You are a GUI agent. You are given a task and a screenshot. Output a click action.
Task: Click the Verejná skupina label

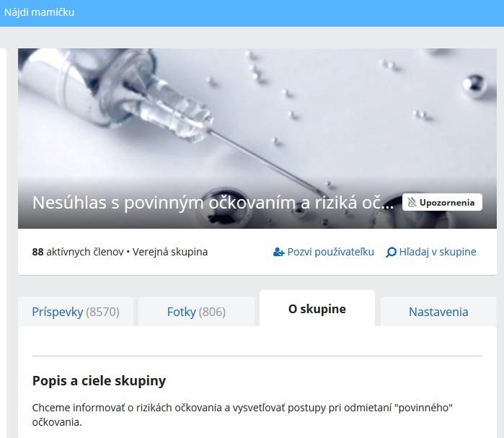pos(170,252)
